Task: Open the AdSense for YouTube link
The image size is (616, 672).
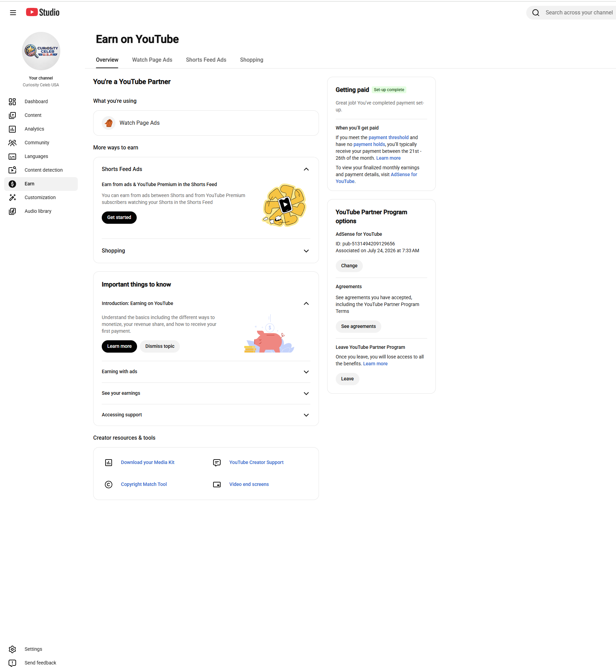Action: click(376, 178)
